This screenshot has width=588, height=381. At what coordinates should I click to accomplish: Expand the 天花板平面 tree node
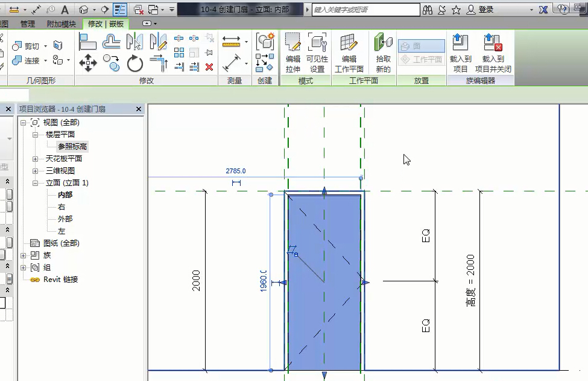click(x=35, y=159)
